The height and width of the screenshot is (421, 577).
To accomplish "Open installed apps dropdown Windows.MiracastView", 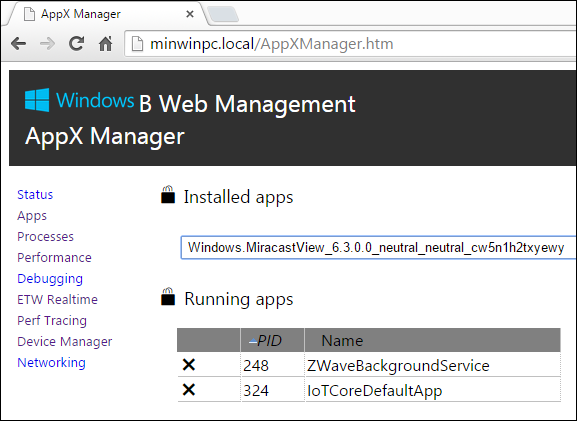I will 378,248.
